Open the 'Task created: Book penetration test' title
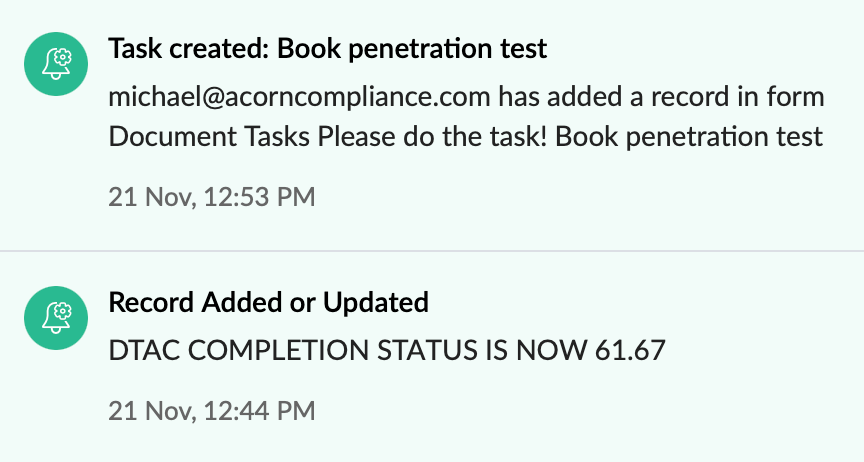Viewport: 864px width, 462px height. pyautogui.click(x=327, y=47)
